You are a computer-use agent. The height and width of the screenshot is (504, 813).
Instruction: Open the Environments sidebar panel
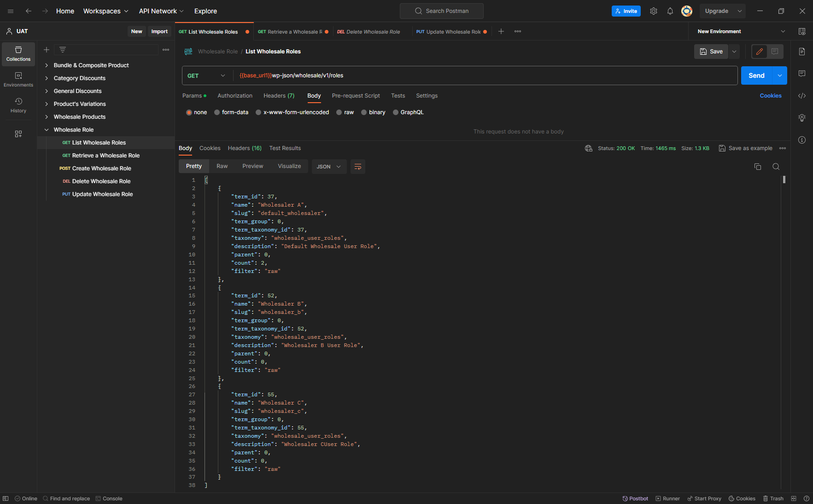(18, 80)
